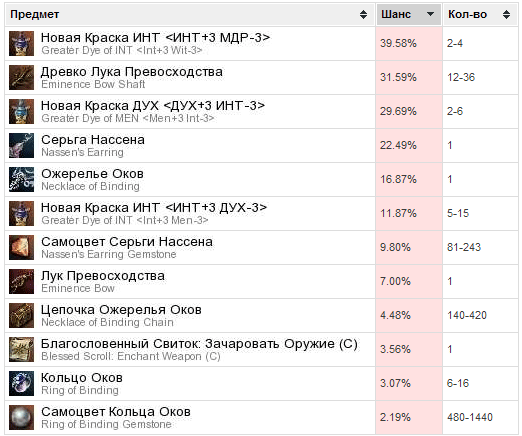Click Blessed Scroll Enchant Weapon (C) icon
The width and height of the screenshot is (522, 436).
click(x=21, y=350)
